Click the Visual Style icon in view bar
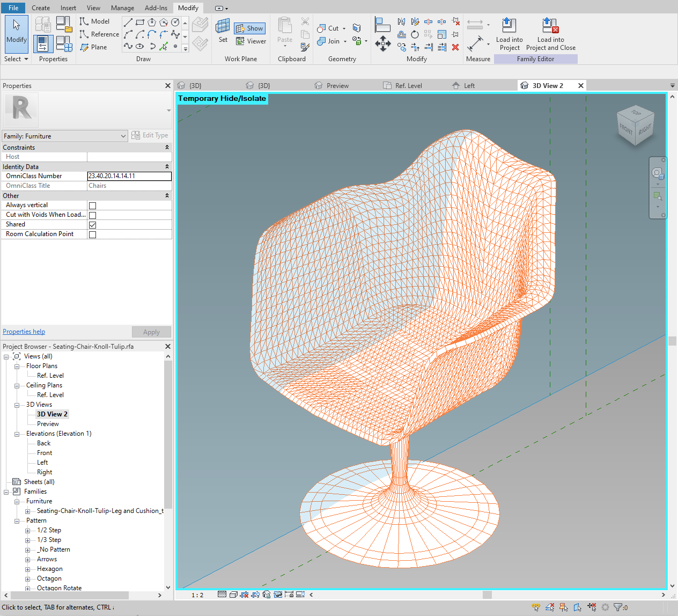Image resolution: width=678 pixels, height=616 pixels. point(233,594)
